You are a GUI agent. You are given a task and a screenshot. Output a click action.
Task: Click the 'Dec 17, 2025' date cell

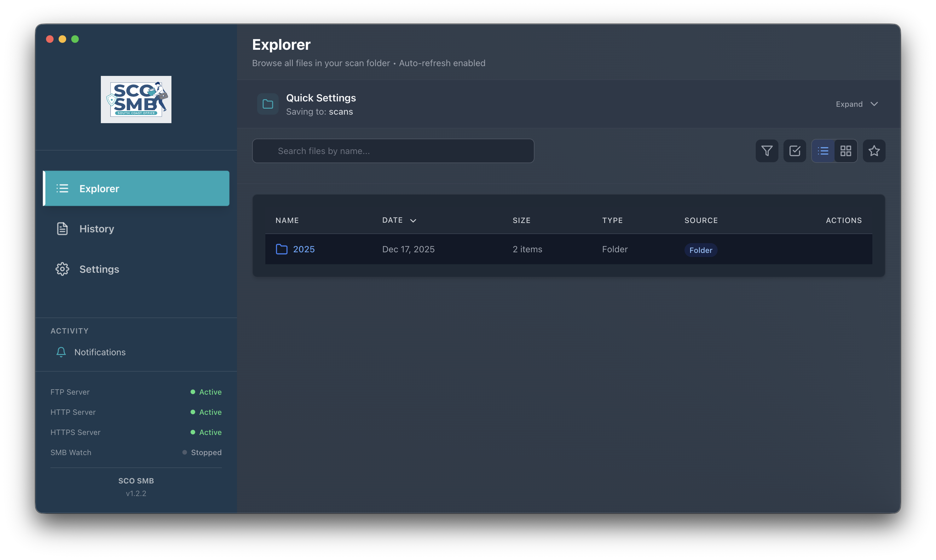[x=408, y=249]
